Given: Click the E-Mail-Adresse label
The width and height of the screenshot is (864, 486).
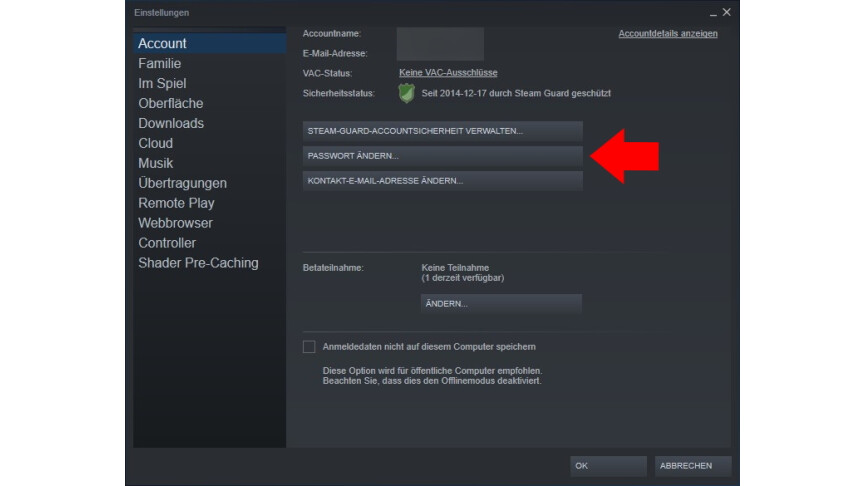Looking at the screenshot, I should click(335, 53).
